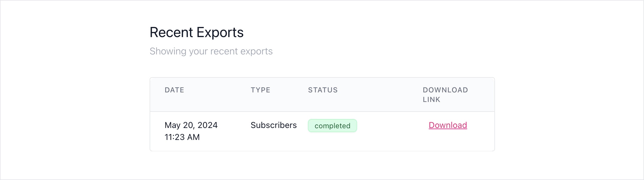Click the green completed status badge
The width and height of the screenshot is (644, 180).
tap(332, 126)
